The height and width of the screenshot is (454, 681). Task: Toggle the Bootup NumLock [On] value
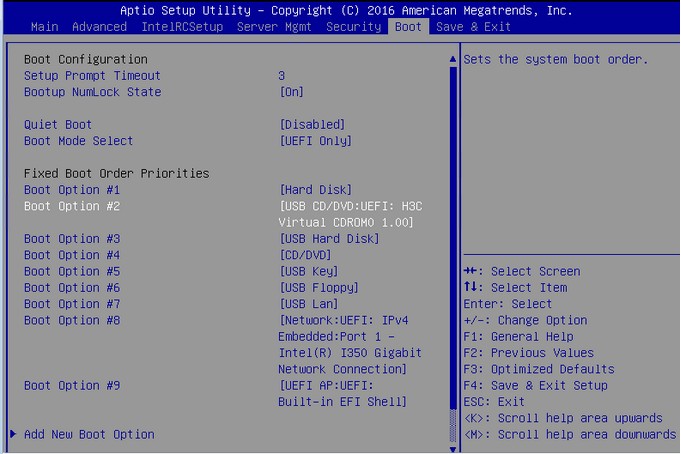(x=291, y=92)
